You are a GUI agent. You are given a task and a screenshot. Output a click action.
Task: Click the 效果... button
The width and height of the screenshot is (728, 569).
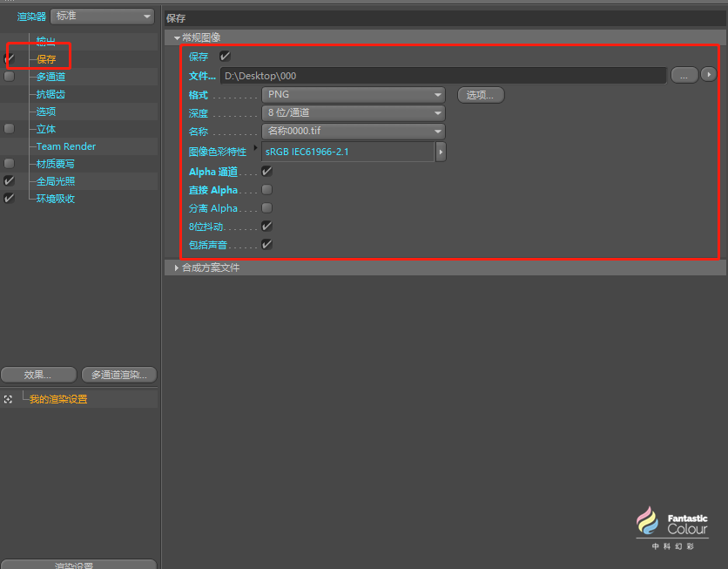point(38,375)
